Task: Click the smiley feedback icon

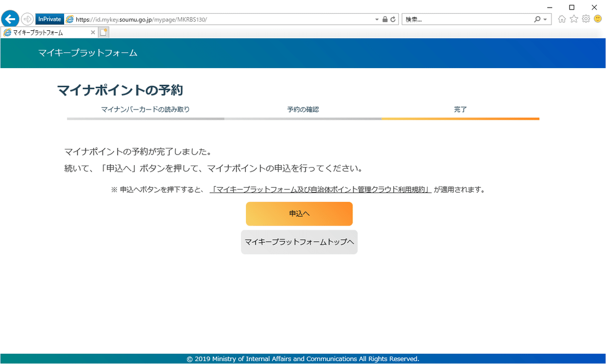Action: pos(598,19)
